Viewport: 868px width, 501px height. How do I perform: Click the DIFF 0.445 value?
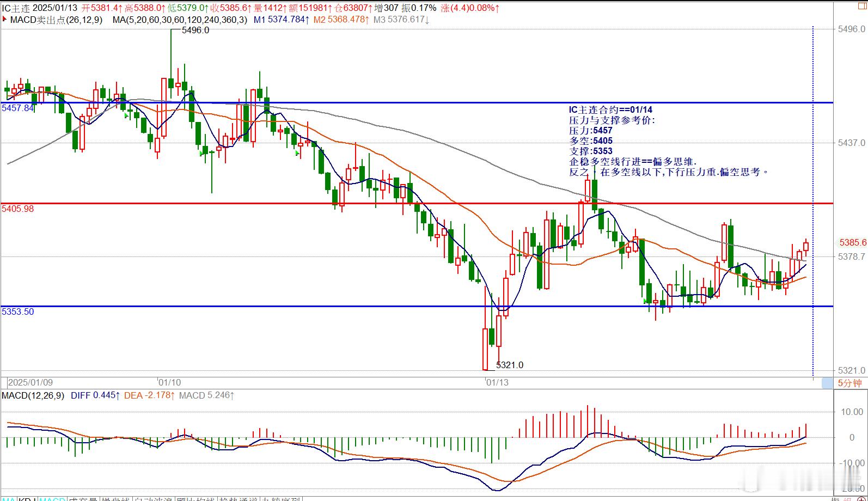[x=95, y=395]
